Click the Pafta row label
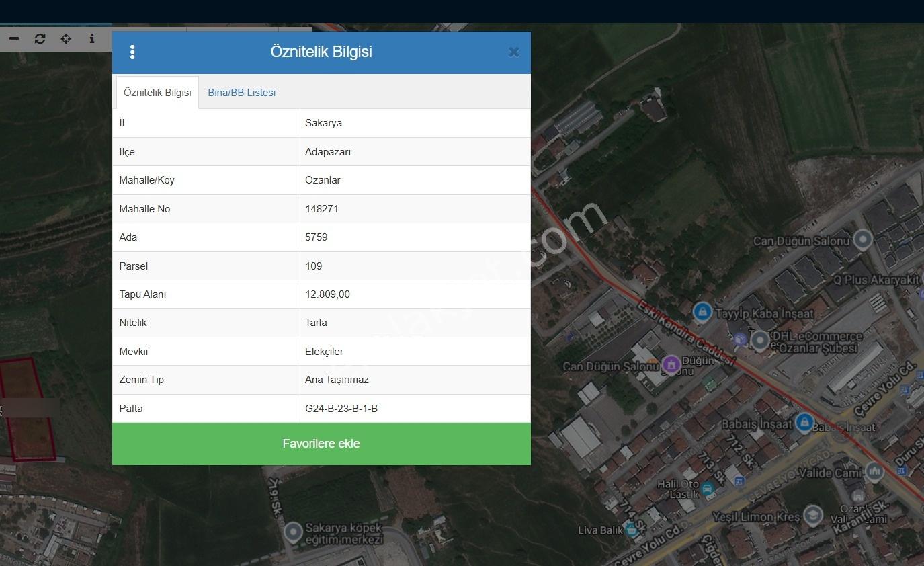 [131, 409]
